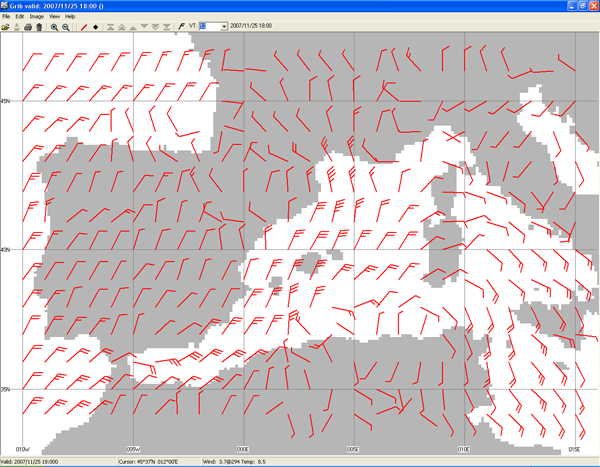Screen dimensions: 600x467
Task: Click the wind barb icon beside VT
Action: point(180,27)
